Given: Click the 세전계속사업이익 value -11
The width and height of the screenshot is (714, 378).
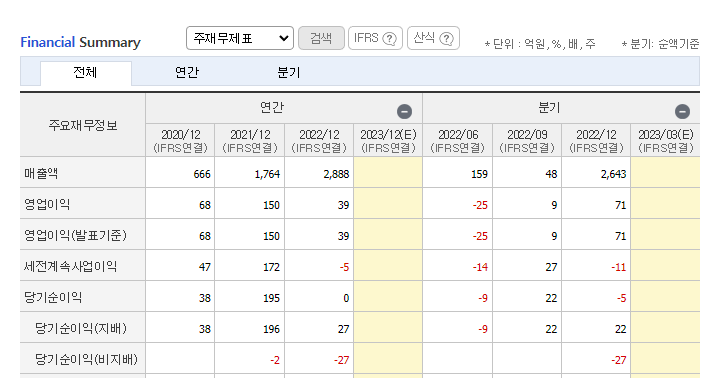Looking at the screenshot, I should 618,267.
